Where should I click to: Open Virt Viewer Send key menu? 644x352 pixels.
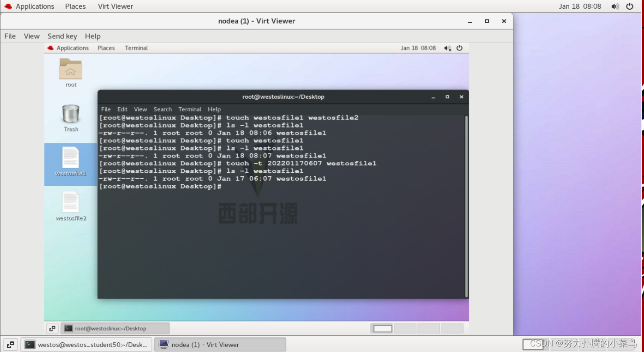tap(62, 36)
